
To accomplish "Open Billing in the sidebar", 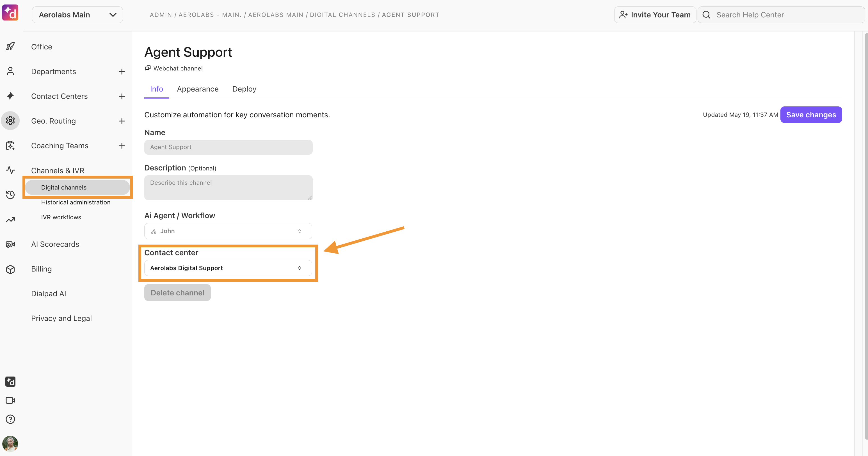I will (42, 269).
